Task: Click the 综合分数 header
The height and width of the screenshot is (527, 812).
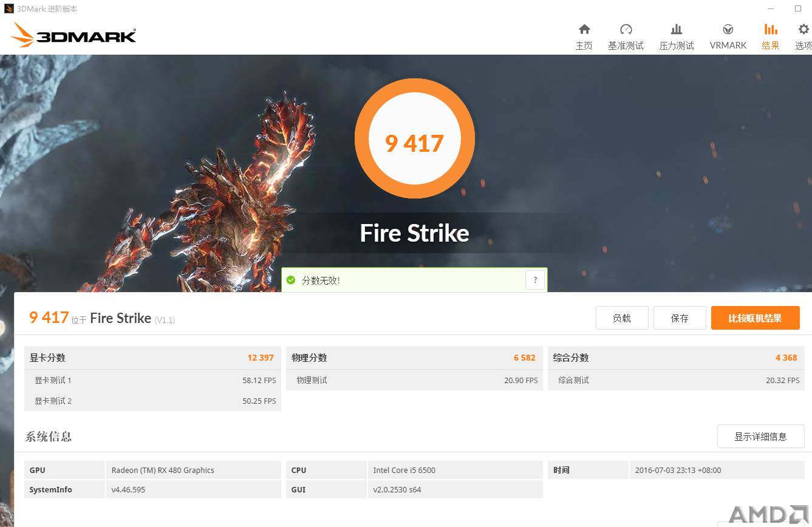Action: pyautogui.click(x=571, y=358)
